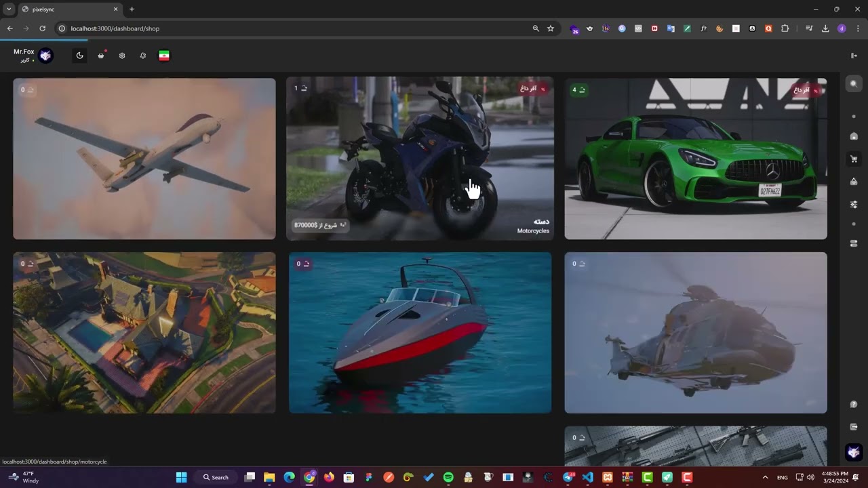
Task: Click the taskbar Search box
Action: click(x=216, y=477)
